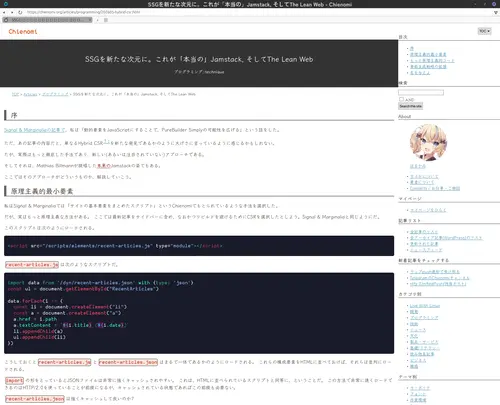500x405 pixels.
Task: Open the Live With Linux category link
Action: (x=425, y=306)
